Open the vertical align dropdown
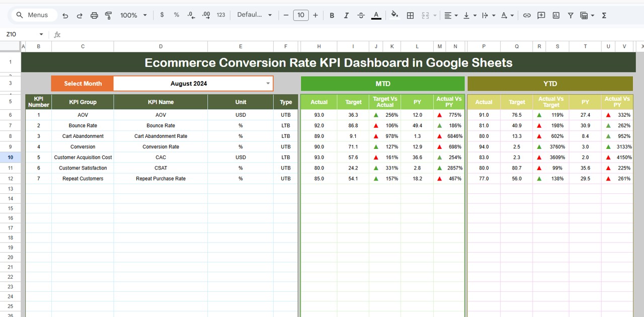 (x=469, y=16)
